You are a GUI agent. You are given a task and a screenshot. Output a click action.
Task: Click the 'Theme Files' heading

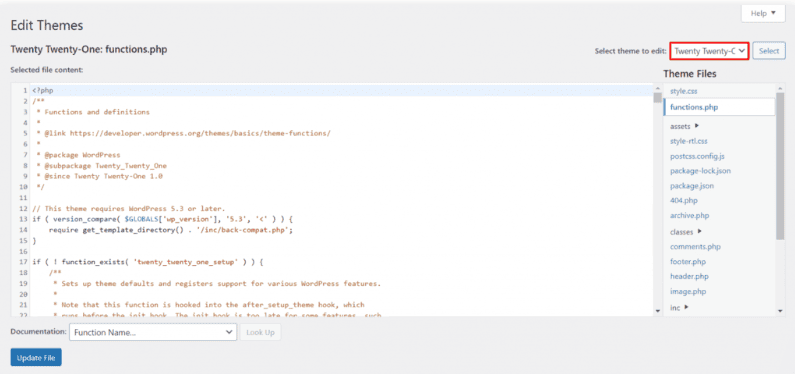tap(690, 74)
